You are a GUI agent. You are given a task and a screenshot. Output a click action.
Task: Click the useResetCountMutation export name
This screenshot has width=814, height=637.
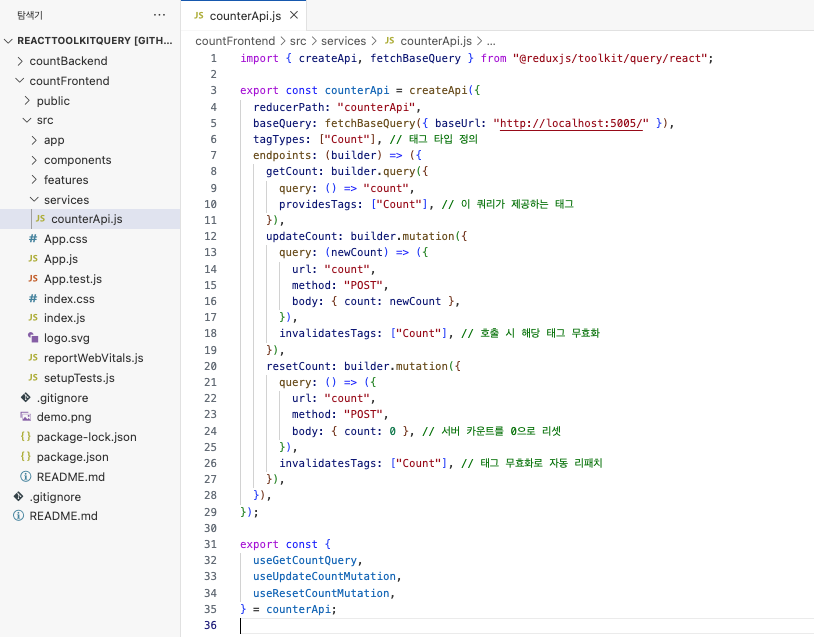[x=321, y=593]
